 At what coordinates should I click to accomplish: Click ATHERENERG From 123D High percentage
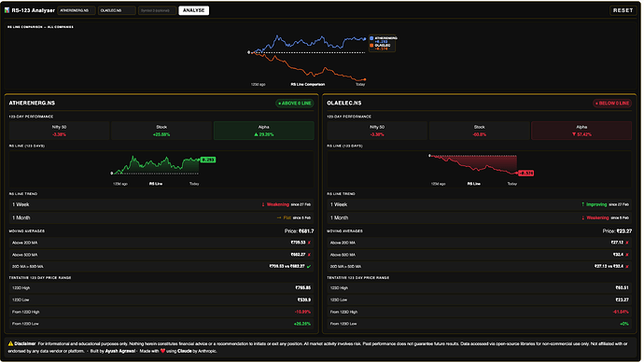(302, 312)
